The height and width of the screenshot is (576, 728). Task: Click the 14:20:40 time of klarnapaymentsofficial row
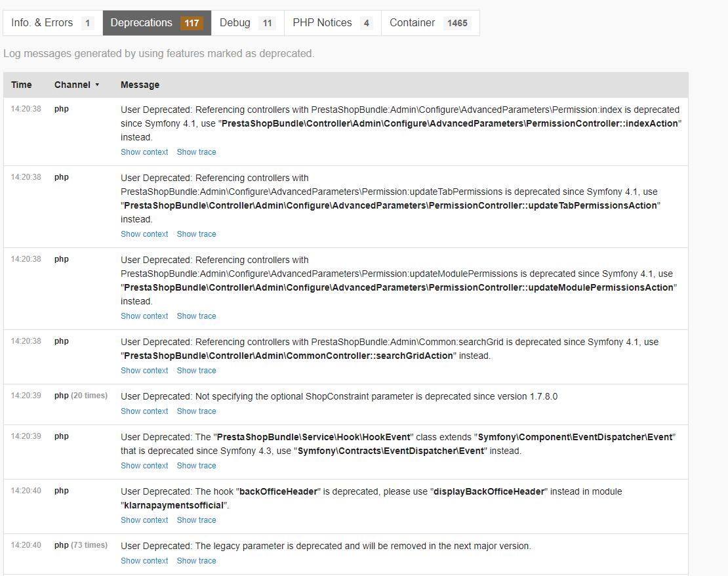[26, 491]
